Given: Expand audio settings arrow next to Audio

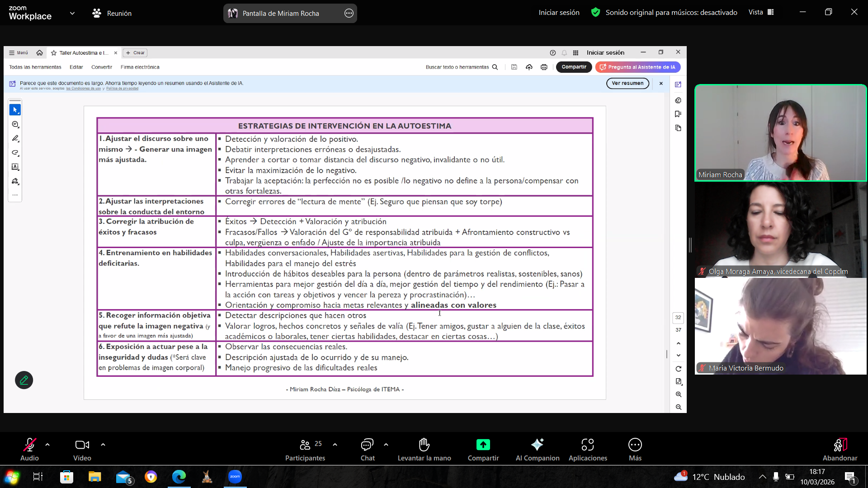Looking at the screenshot, I should click(x=47, y=445).
